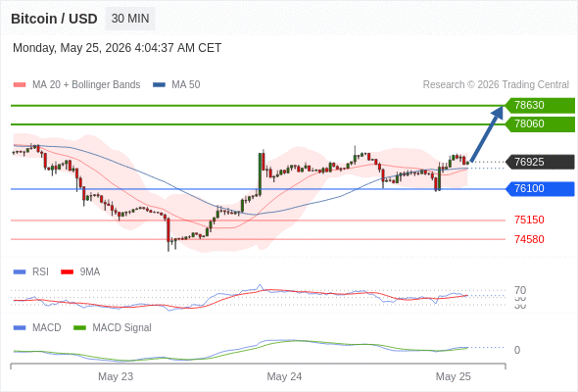Click the 9MA red legend swatch

[67, 272]
